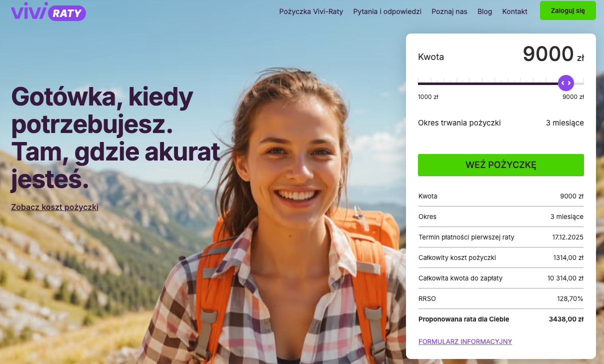Screen dimensions: 604x364
Task: Open the FORMULARZ INFORMACYJNY link
Action: pos(465,341)
